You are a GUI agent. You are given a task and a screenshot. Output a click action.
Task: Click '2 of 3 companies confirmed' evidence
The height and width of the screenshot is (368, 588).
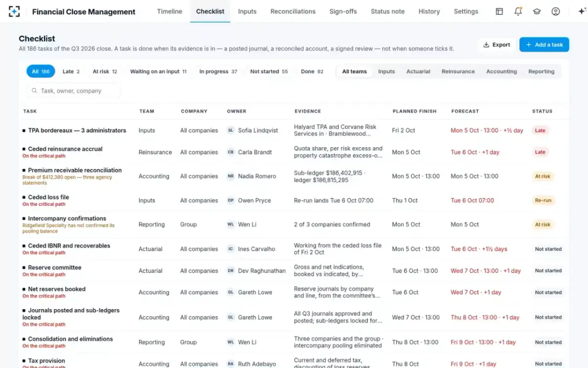coord(332,224)
